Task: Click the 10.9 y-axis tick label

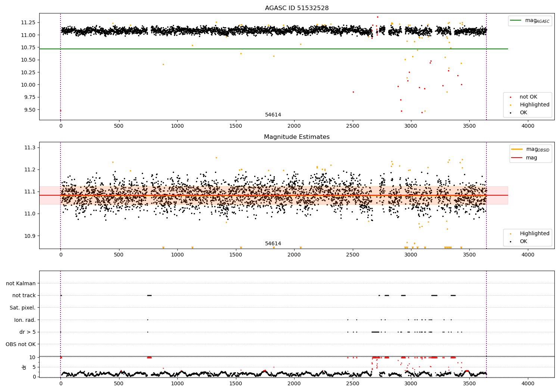Action: [x=30, y=236]
